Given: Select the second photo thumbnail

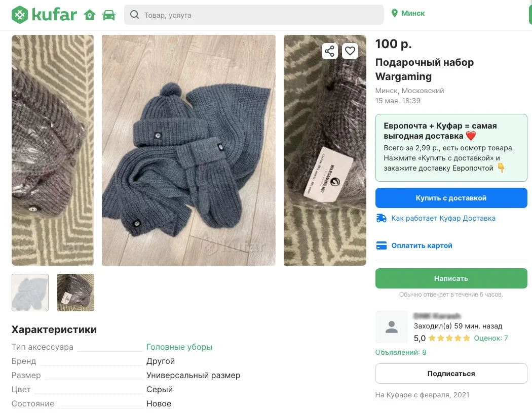Looking at the screenshot, I should [x=75, y=293].
